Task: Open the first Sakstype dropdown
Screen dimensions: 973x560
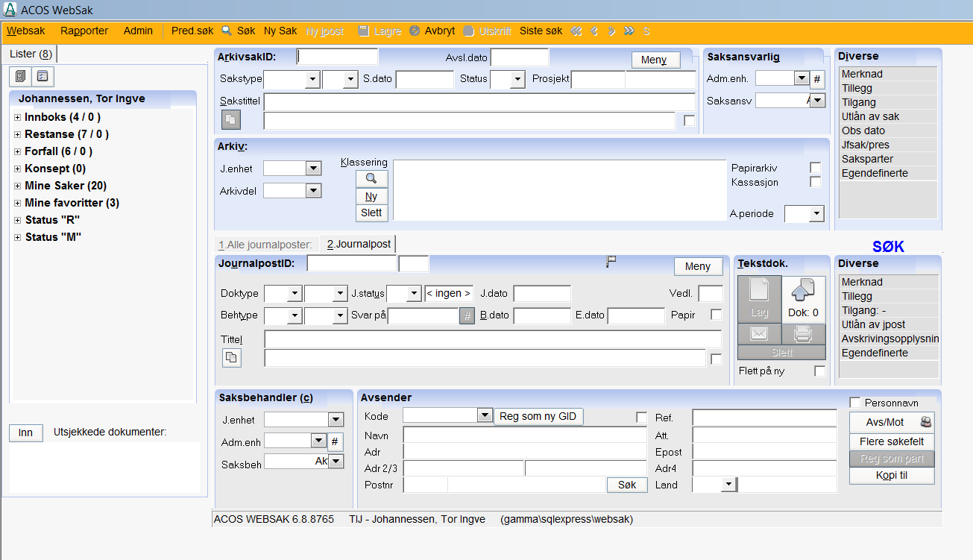Action: pyautogui.click(x=312, y=79)
